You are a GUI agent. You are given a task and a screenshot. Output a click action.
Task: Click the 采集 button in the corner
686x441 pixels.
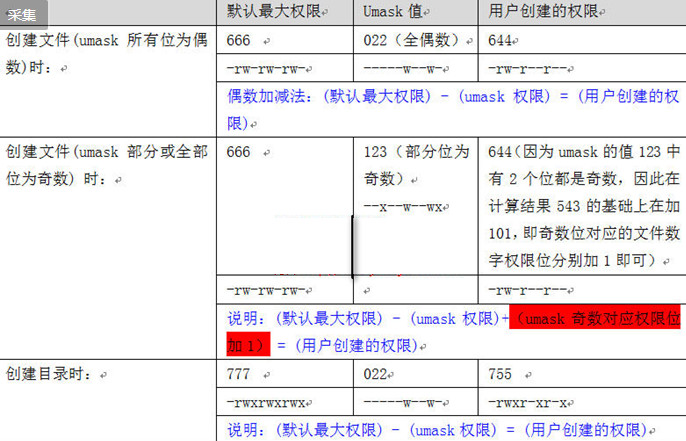22,14
